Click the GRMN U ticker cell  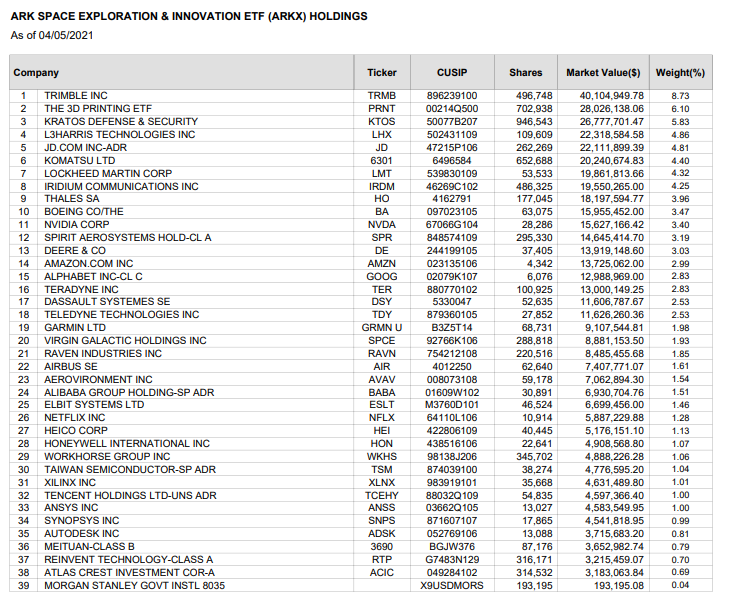point(382,328)
